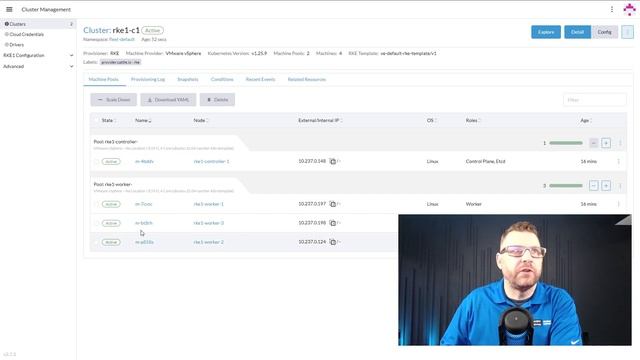Decrease rke1-controller pool size with minus
Viewport: 640px width, 360px height.
593,143
